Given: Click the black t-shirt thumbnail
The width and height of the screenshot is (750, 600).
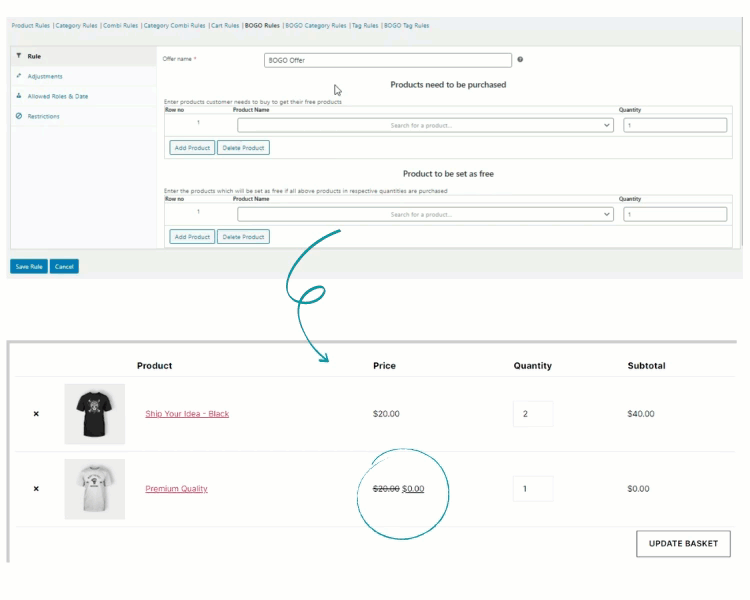Looking at the screenshot, I should tap(95, 414).
